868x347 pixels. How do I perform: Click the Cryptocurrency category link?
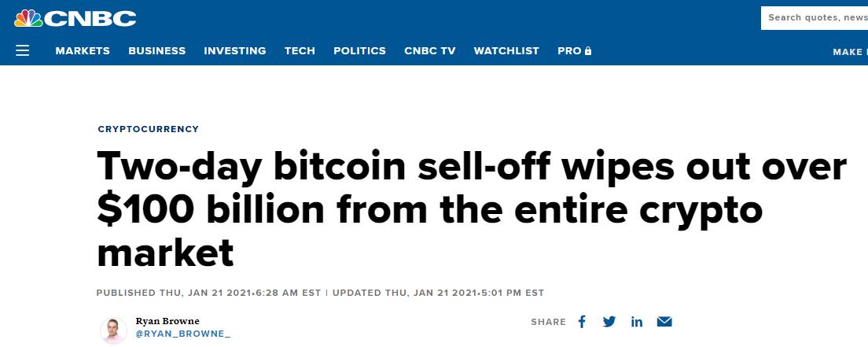pyautogui.click(x=149, y=129)
